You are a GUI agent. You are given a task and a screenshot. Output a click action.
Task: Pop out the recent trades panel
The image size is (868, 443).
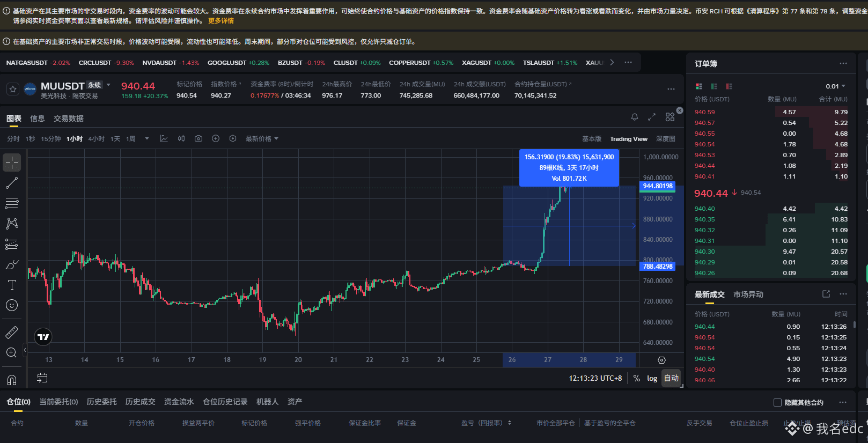pyautogui.click(x=826, y=294)
